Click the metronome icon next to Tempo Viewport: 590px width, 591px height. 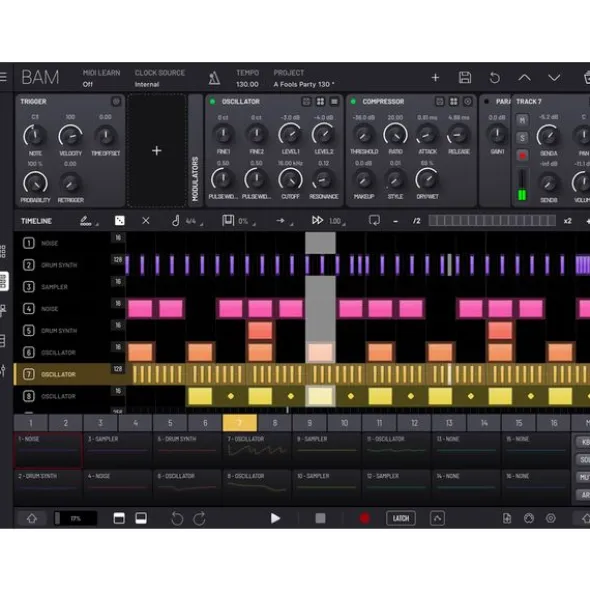pos(214,78)
